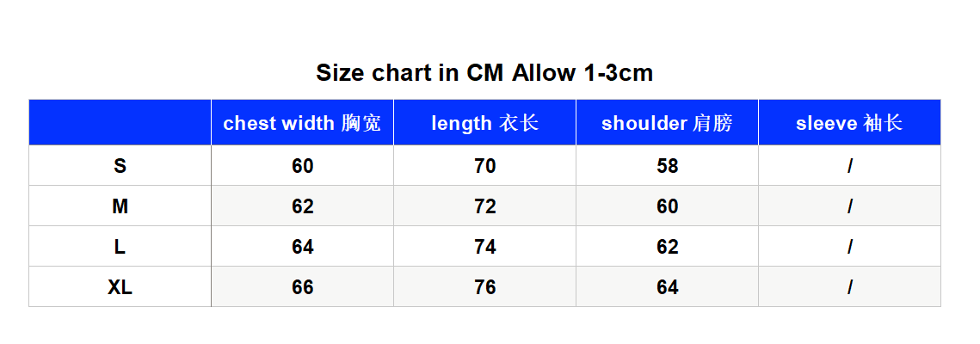
Task: Click chest width value 64 for L
Action: click(303, 247)
